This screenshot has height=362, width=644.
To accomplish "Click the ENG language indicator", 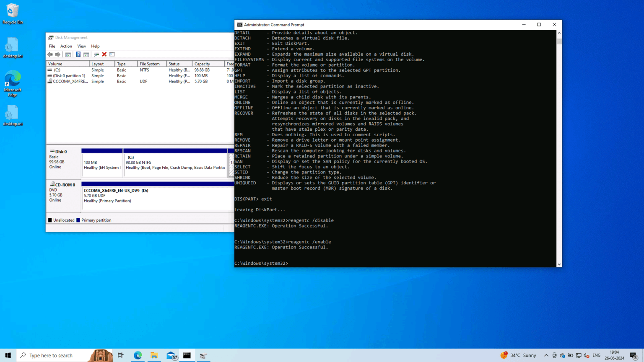I will [596, 355].
